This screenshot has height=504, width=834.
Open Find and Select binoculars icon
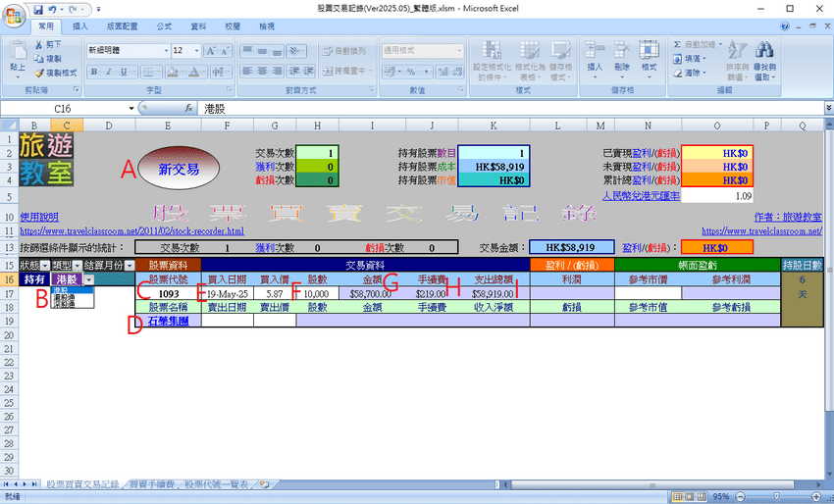[x=765, y=50]
